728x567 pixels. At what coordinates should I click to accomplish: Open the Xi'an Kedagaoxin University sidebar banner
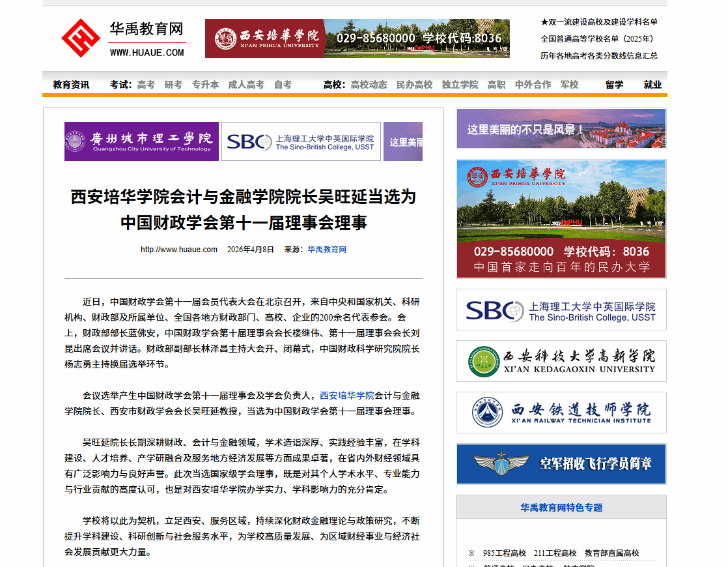click(x=561, y=361)
